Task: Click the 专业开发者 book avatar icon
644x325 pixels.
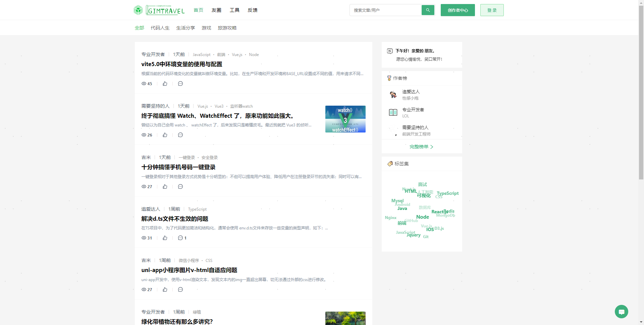Action: point(393,112)
